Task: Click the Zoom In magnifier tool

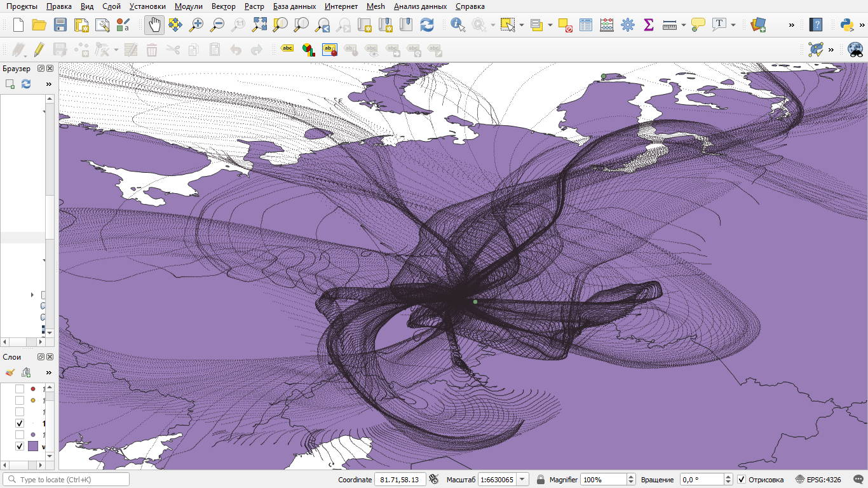Action: click(196, 25)
